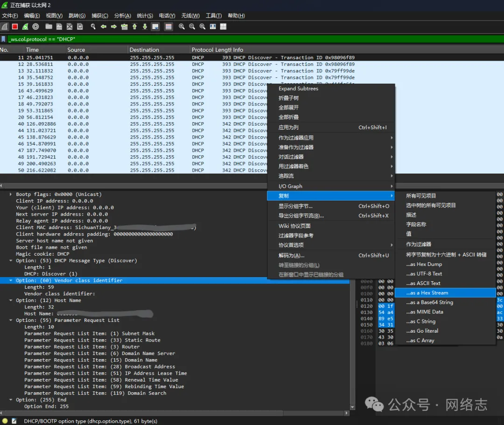The width and height of the screenshot is (504, 425).
Task: Go to the first packet
Action: [x=134, y=27]
